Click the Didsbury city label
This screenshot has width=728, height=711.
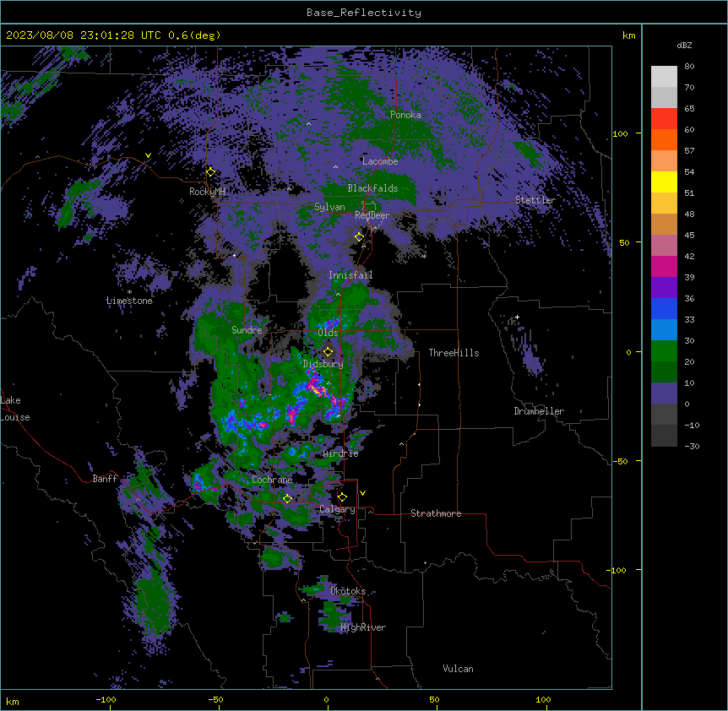(x=323, y=364)
